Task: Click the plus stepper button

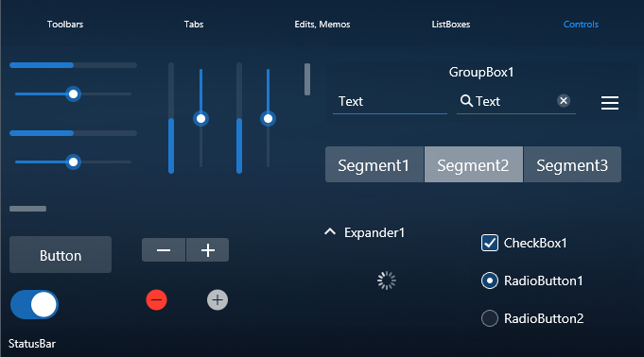Action: click(x=208, y=250)
